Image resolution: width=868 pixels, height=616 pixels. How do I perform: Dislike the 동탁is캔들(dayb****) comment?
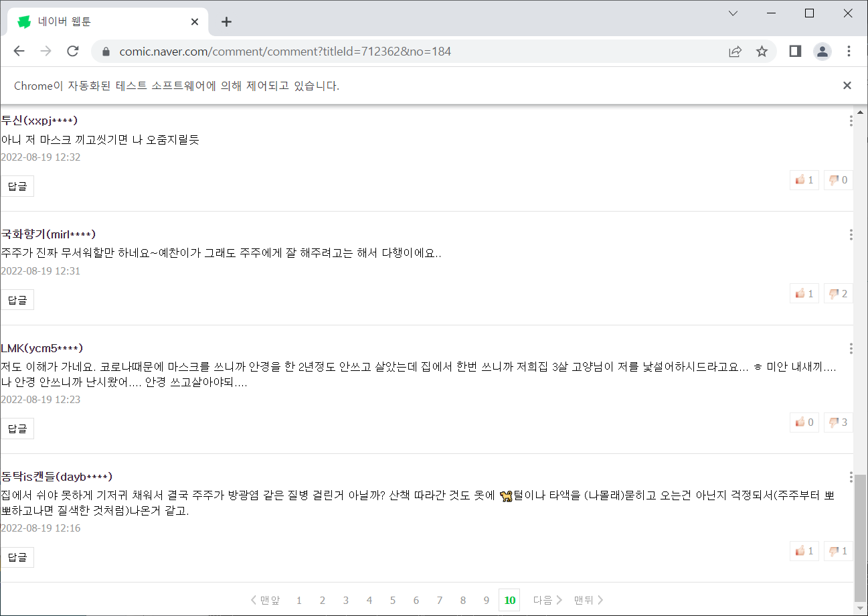(x=839, y=550)
